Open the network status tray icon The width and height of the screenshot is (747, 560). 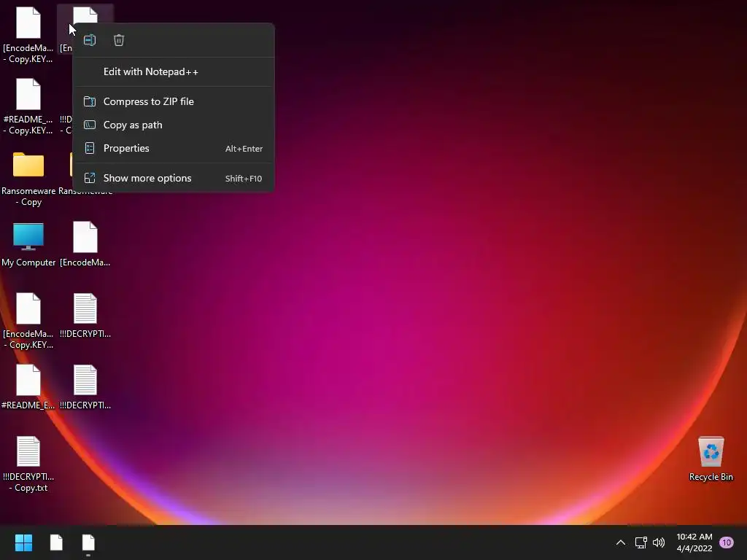640,542
